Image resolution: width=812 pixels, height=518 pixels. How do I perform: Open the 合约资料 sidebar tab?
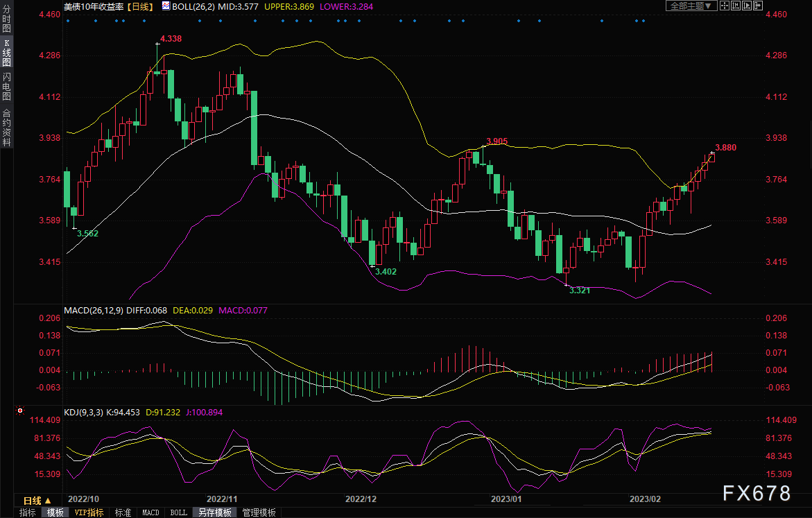tap(6, 128)
